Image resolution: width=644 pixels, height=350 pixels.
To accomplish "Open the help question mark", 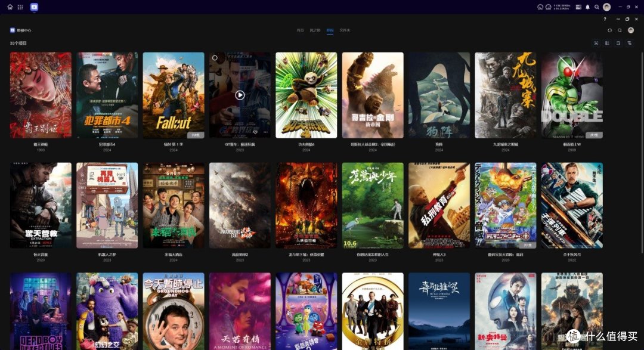I will (605, 19).
